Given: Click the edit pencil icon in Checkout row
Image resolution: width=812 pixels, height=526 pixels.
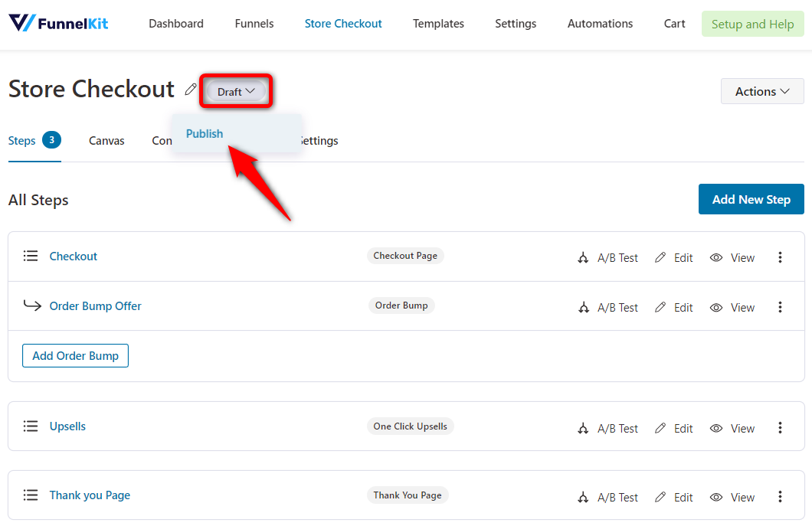Looking at the screenshot, I should [660, 257].
